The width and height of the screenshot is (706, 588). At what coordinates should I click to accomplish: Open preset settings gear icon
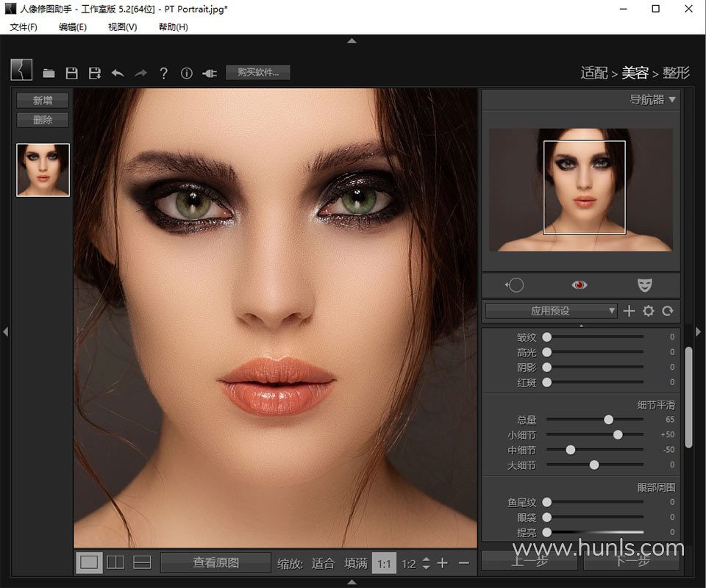pyautogui.click(x=648, y=311)
